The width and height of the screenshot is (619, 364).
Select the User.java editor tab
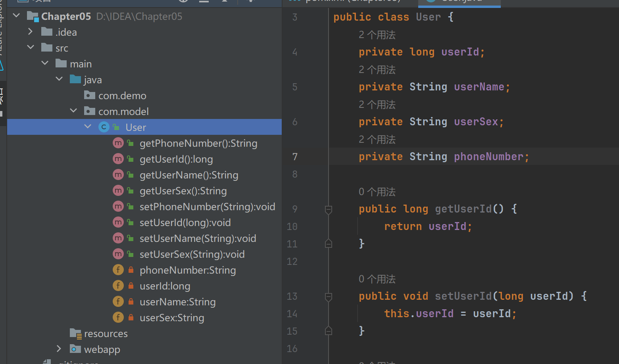[x=459, y=2]
